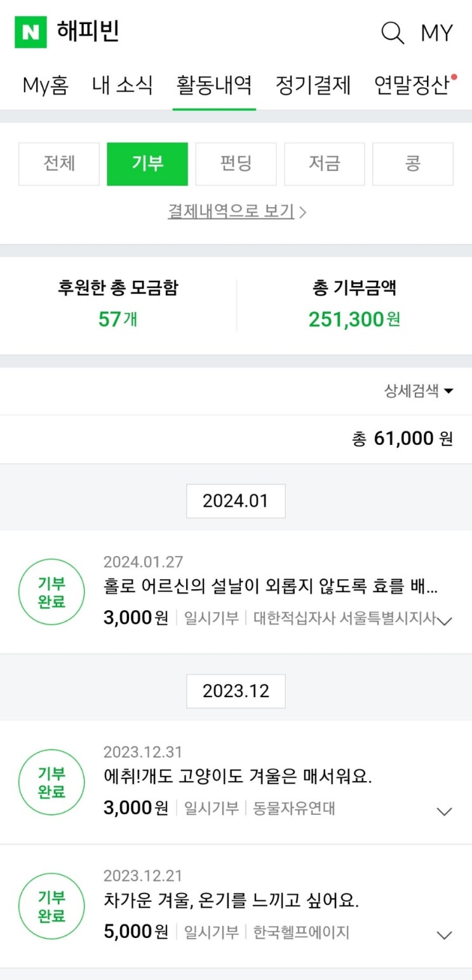472x980 pixels.
Task: Click 기부완료 badge for 2023.12.21 donation
Action: click(51, 906)
